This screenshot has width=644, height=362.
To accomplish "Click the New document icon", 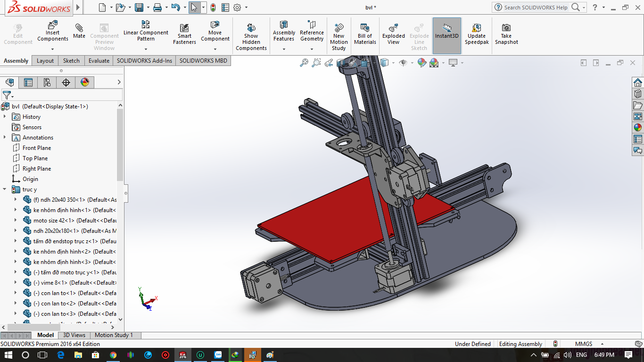I will tap(102, 8).
